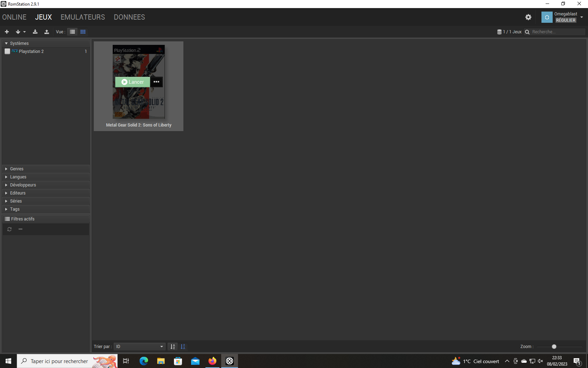Open the small dropdown caret next to download arrow
The image size is (588, 368).
point(24,32)
